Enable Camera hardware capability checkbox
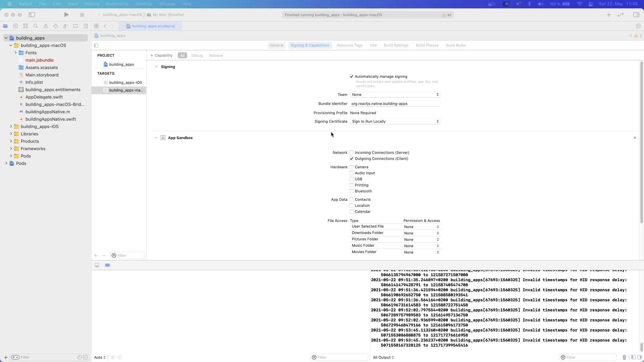Viewport: 644px width, 362px height. coord(351,167)
